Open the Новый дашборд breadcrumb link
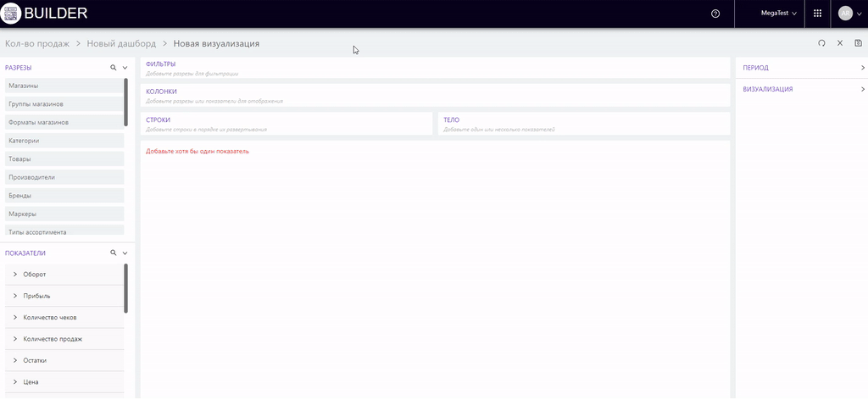 [x=121, y=43]
